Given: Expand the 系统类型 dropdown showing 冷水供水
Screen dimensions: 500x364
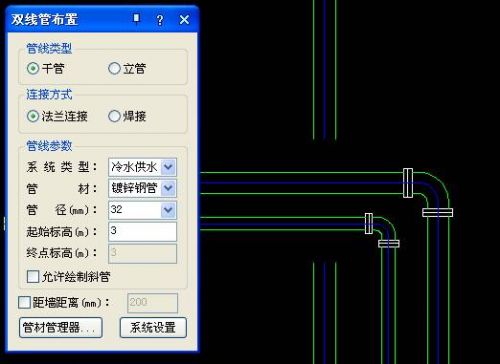Looking at the screenshot, I should 168,167.
